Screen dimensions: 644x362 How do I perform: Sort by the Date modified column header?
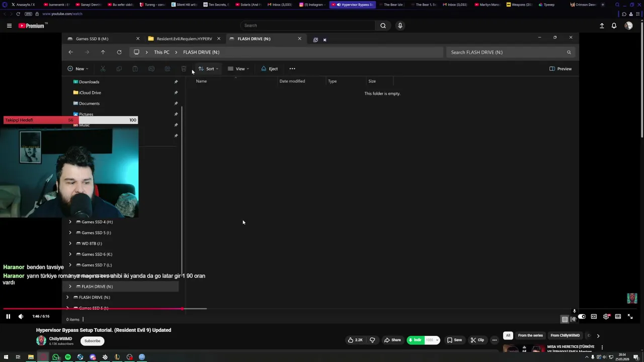[x=292, y=81]
